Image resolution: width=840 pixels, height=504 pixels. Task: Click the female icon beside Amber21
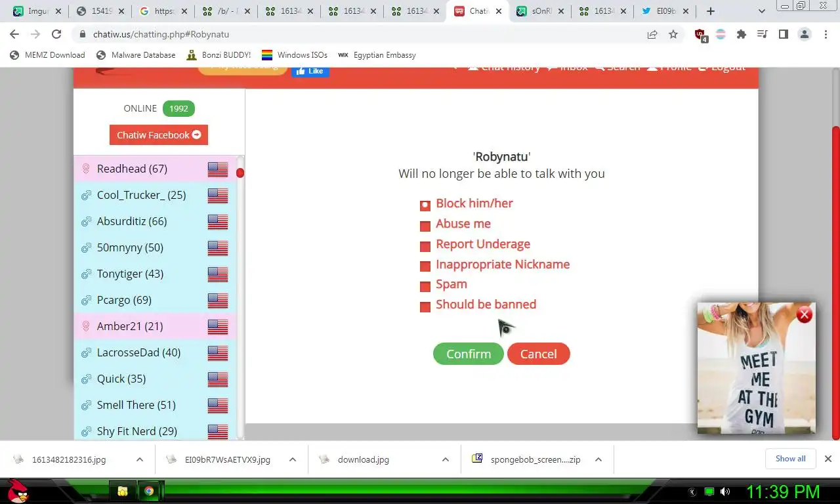[86, 326]
